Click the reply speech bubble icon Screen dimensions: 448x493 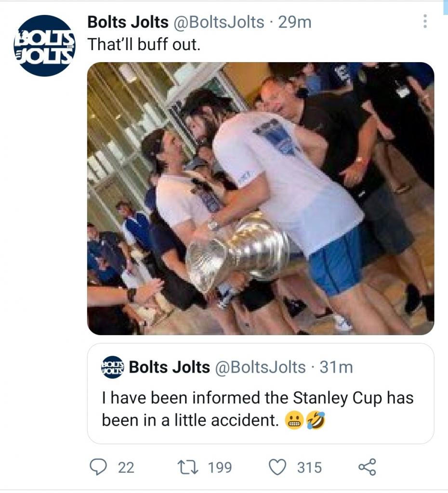[x=100, y=467]
